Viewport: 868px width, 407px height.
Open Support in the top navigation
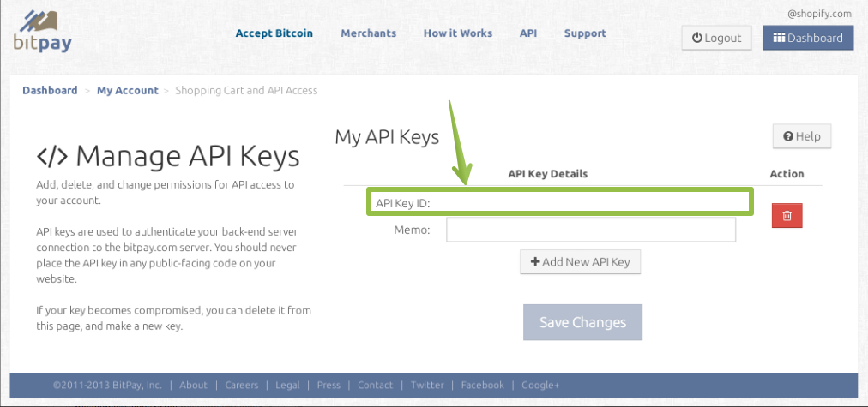(585, 33)
